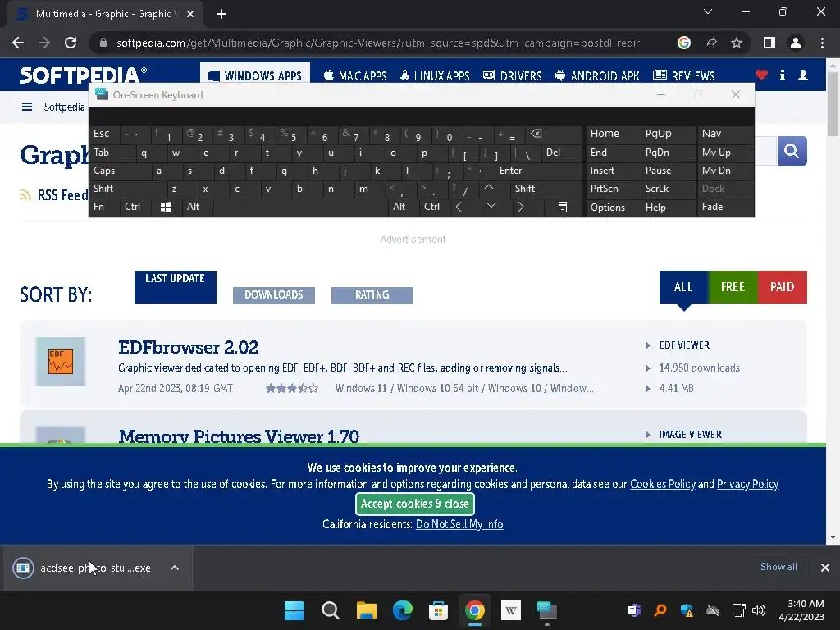Screen dimensions: 840x630
Task: Click Show all downloads
Action: click(778, 567)
